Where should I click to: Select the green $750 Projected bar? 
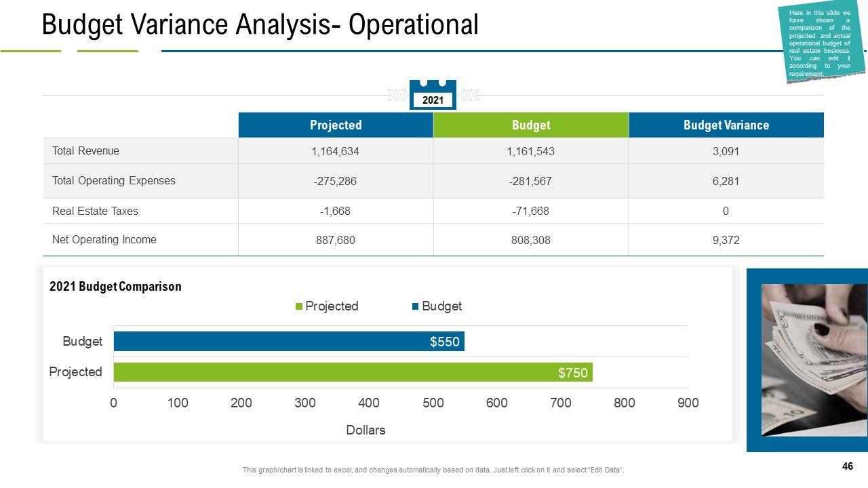coord(353,372)
